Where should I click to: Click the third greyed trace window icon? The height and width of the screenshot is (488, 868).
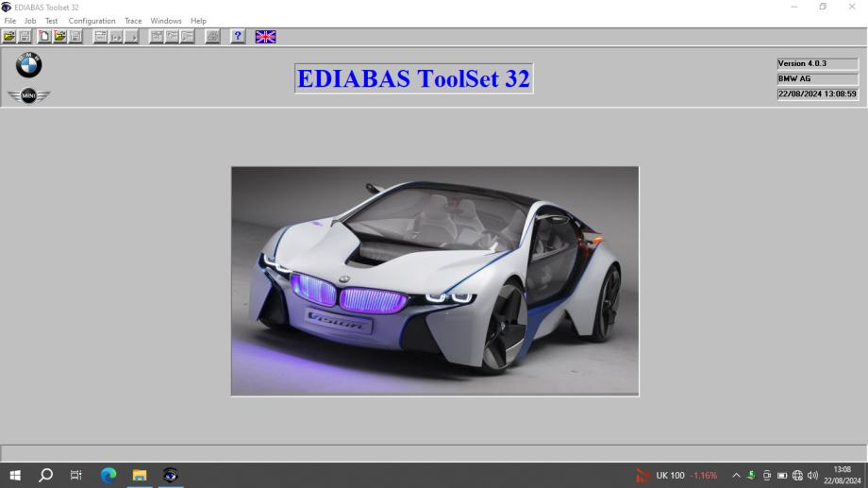point(188,37)
